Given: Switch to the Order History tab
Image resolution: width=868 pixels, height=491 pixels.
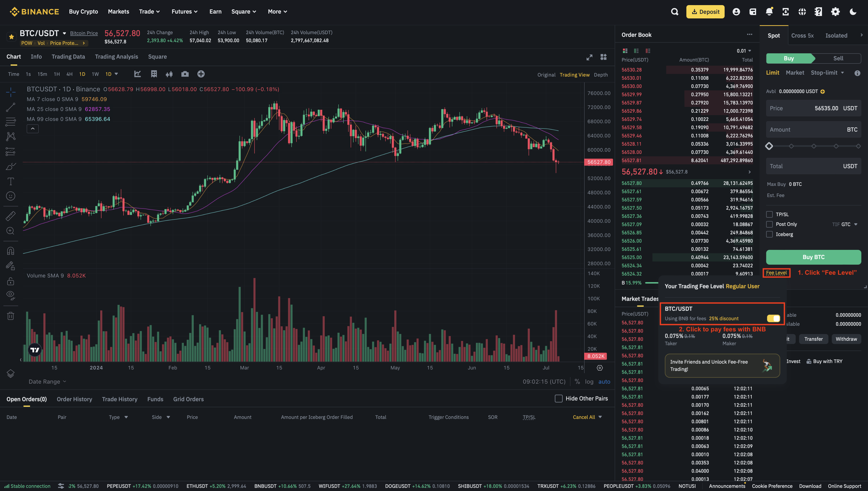Looking at the screenshot, I should (x=74, y=399).
